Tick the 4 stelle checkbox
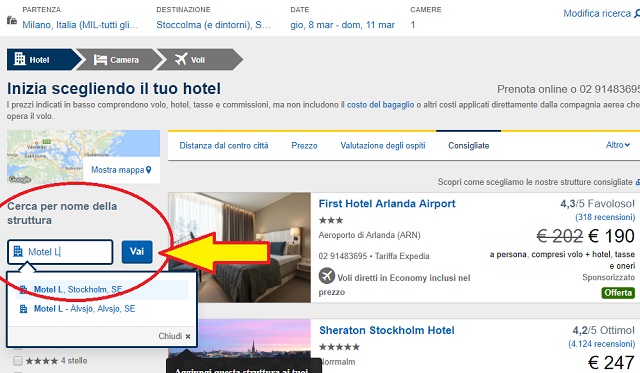Image resolution: width=640 pixels, height=373 pixels. [x=18, y=361]
